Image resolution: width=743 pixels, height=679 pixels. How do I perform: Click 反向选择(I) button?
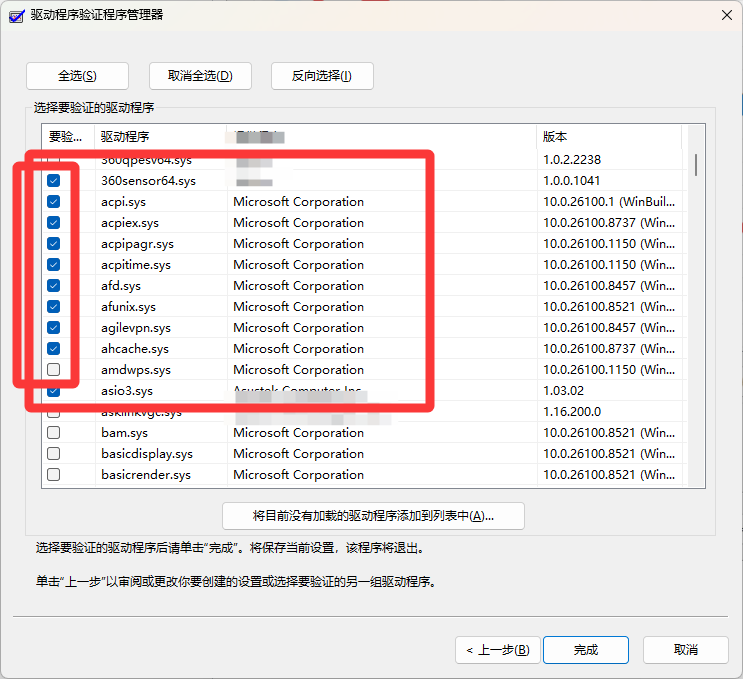tap(322, 76)
